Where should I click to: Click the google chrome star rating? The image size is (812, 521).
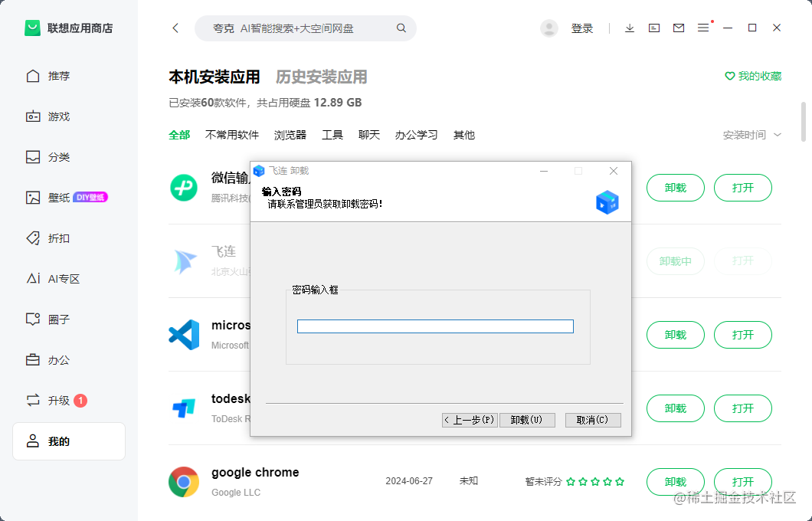pyautogui.click(x=595, y=482)
